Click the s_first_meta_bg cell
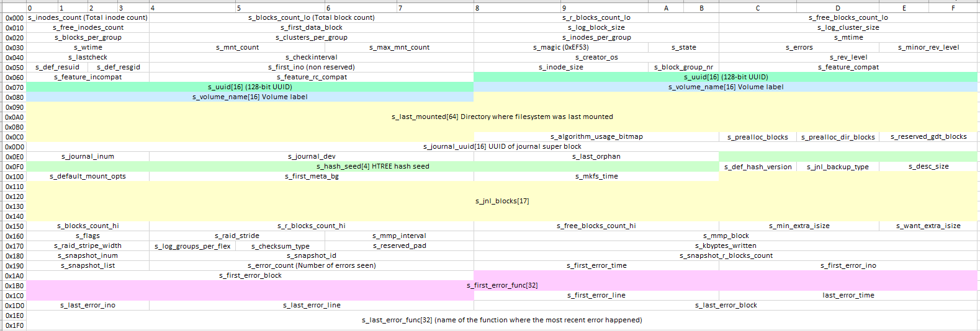 312,176
